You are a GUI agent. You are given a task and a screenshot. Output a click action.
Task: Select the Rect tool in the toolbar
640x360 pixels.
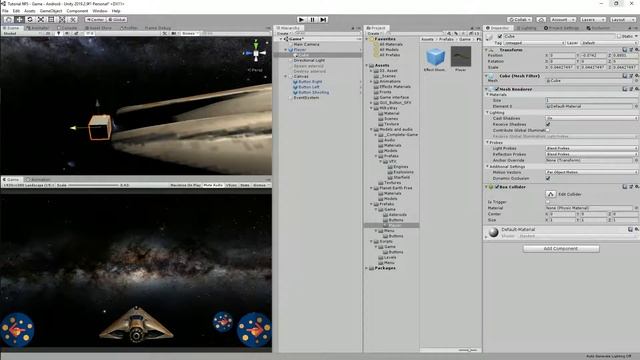(51, 19)
